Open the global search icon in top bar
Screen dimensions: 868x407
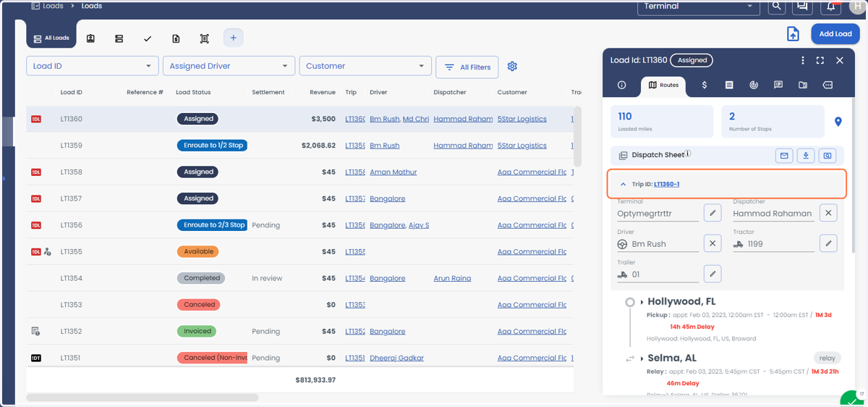click(776, 7)
